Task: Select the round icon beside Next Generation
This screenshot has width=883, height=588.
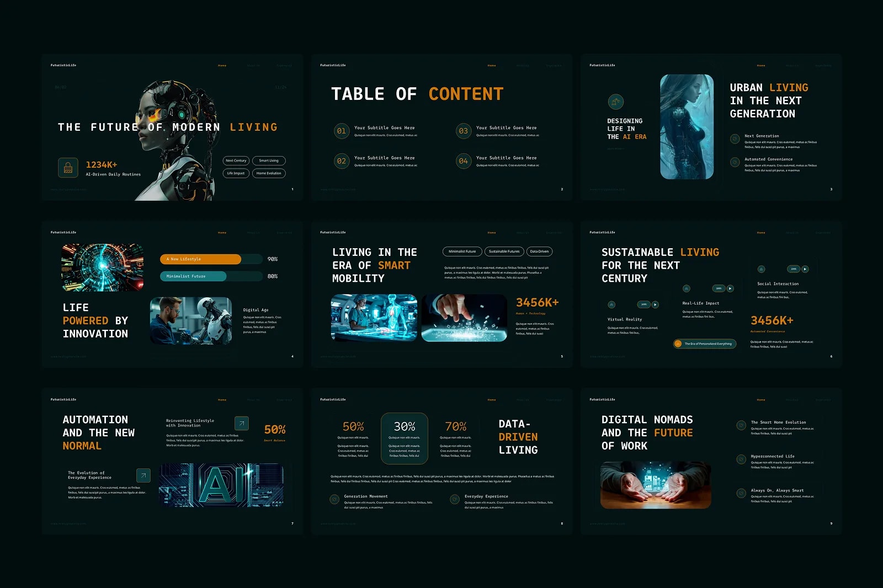Action: (x=735, y=139)
